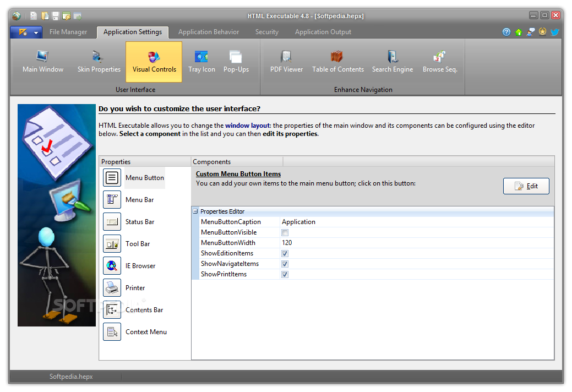Click the open project folder icon
Screen dimensions: 572x392
(x=45, y=15)
